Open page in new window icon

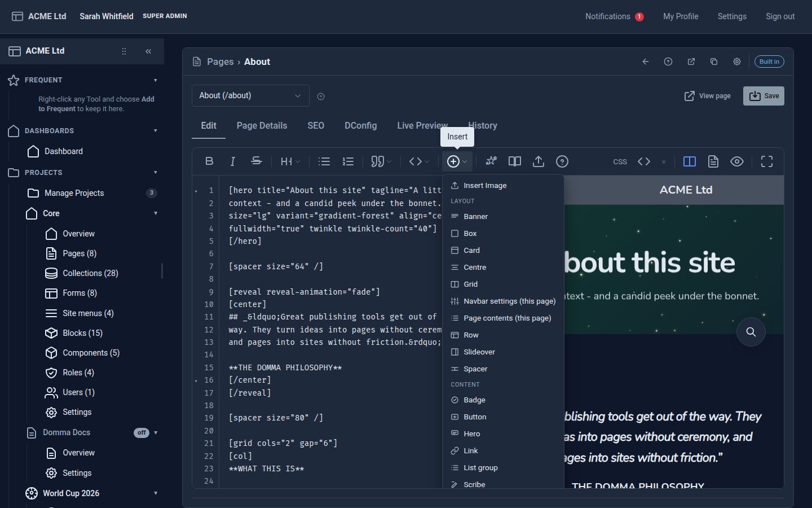pos(691,62)
